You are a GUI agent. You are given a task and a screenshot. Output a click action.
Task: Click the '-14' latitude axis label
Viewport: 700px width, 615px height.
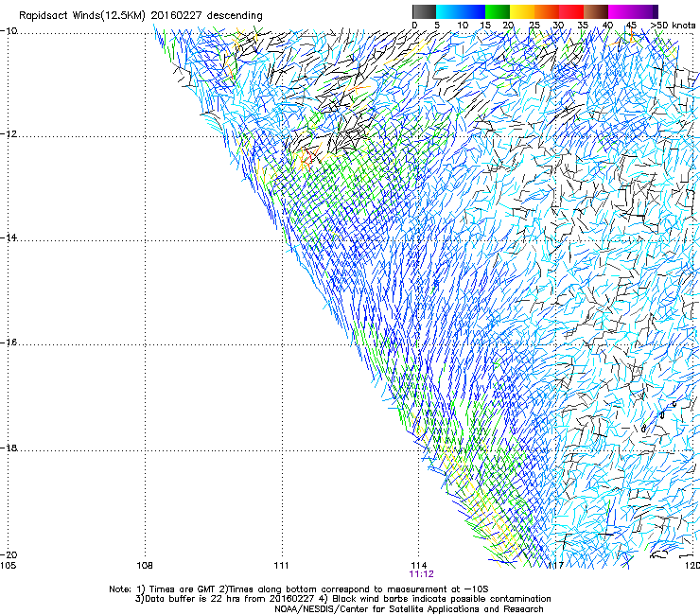9,237
